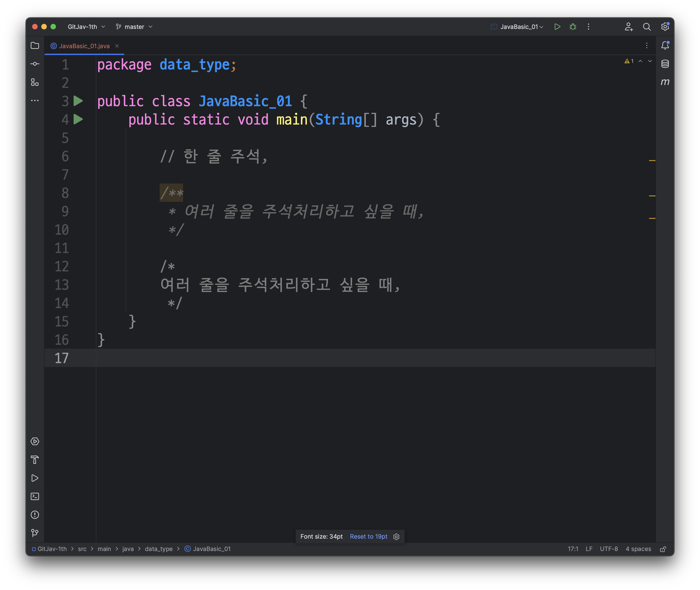Open the Commit tool window

pos(35,64)
